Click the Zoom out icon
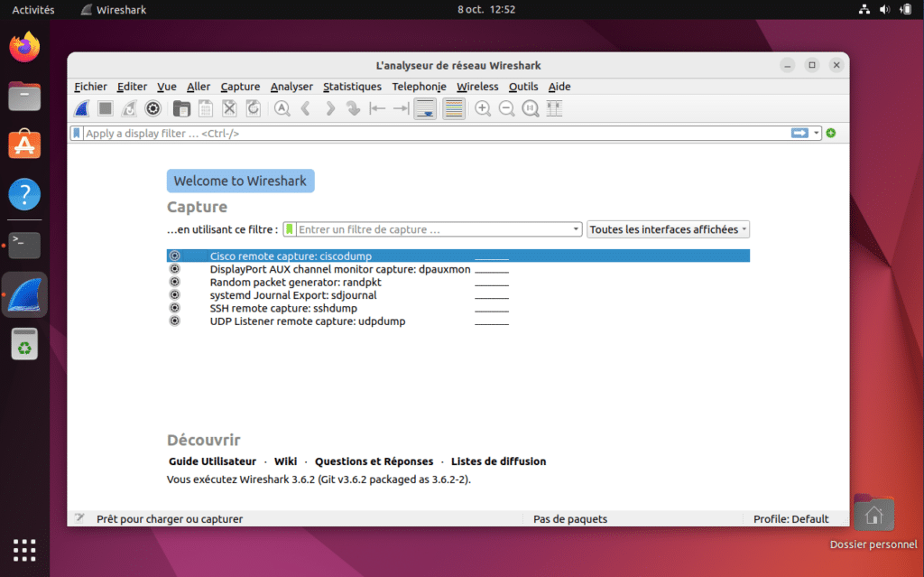 coord(506,108)
